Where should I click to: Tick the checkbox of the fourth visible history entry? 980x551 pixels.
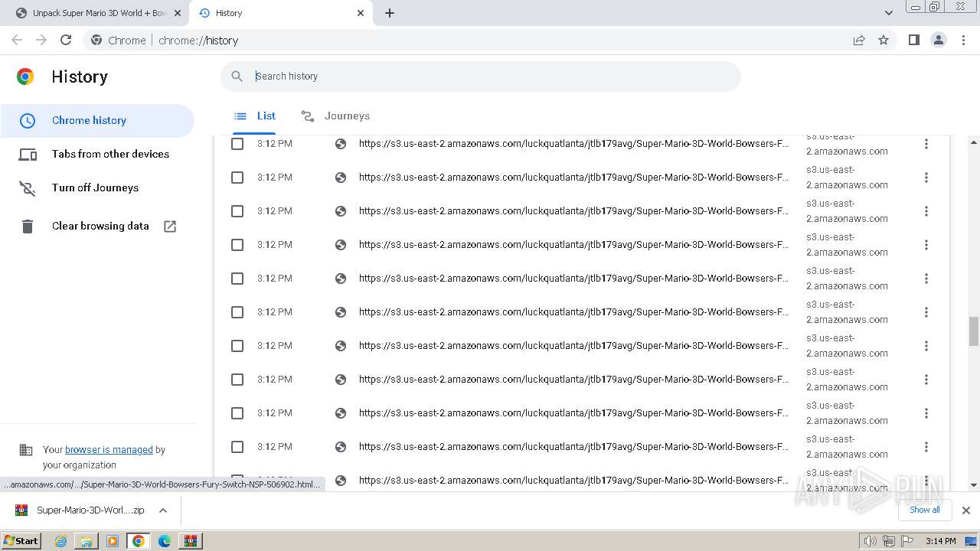237,245
